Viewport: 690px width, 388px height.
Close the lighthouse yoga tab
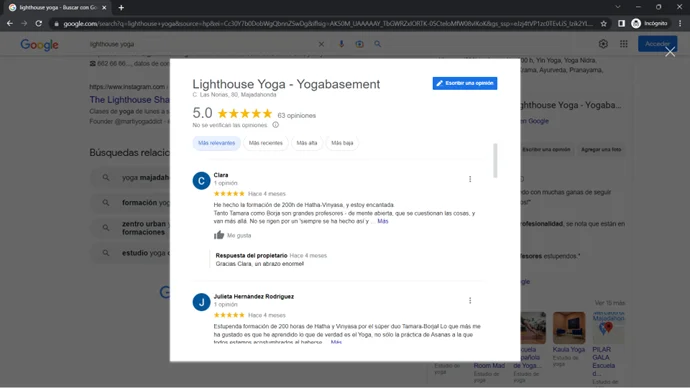[104, 7]
